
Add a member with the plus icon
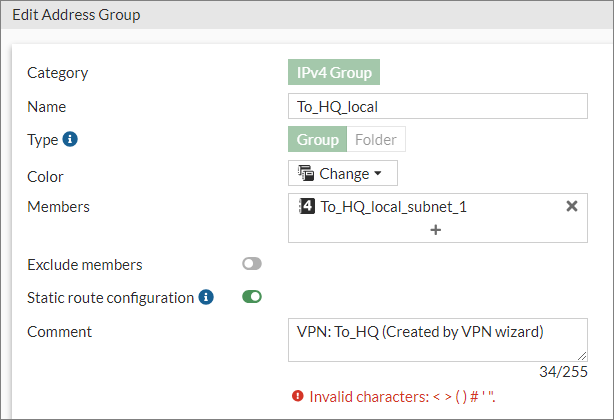pyautogui.click(x=435, y=230)
